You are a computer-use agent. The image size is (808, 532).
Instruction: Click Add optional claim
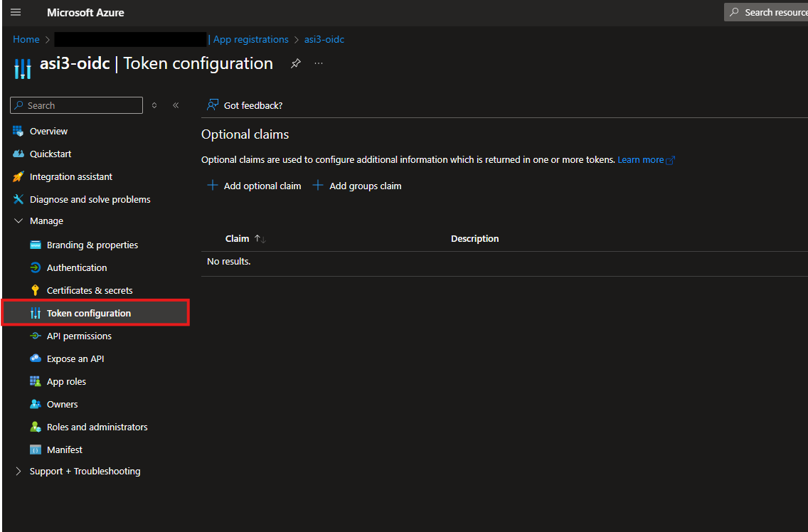[262, 186]
